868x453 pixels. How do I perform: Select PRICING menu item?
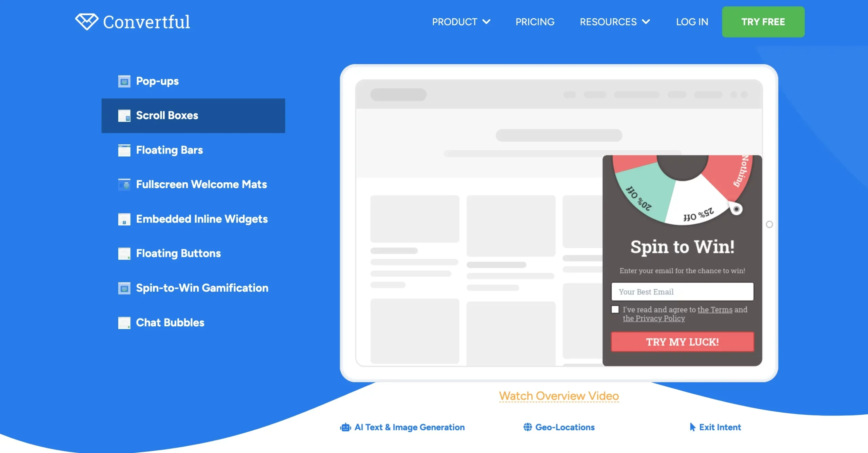tap(534, 22)
